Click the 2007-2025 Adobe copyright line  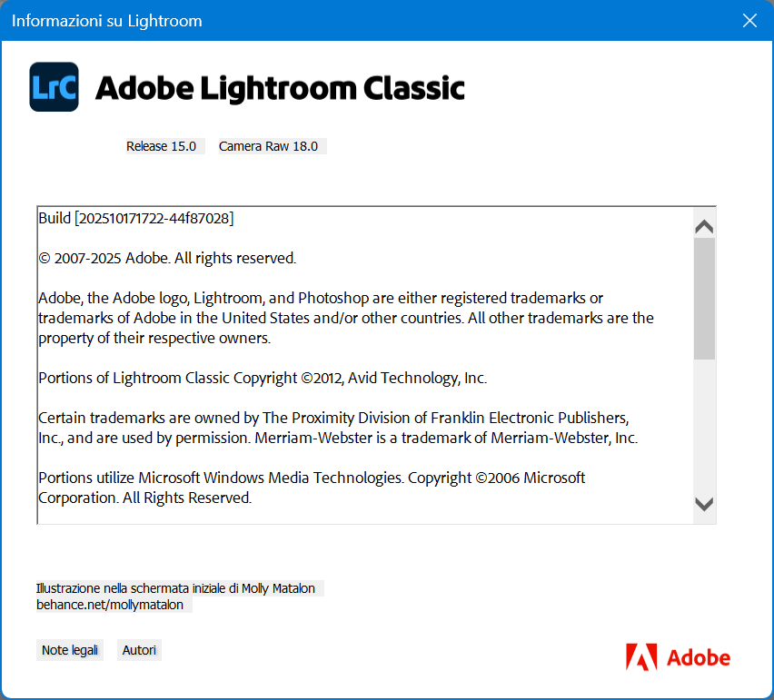click(x=166, y=258)
